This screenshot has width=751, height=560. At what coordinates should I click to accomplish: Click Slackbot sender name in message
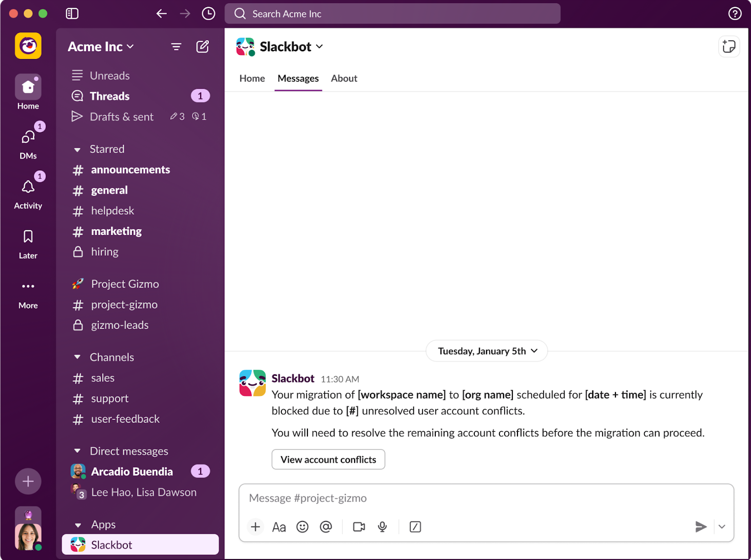[x=293, y=378]
